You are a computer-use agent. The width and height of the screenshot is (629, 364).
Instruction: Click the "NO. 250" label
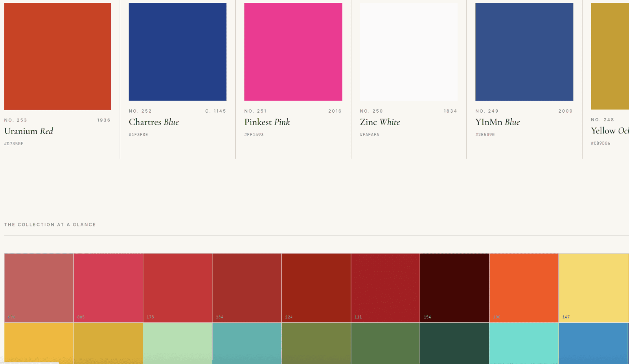pos(372,111)
